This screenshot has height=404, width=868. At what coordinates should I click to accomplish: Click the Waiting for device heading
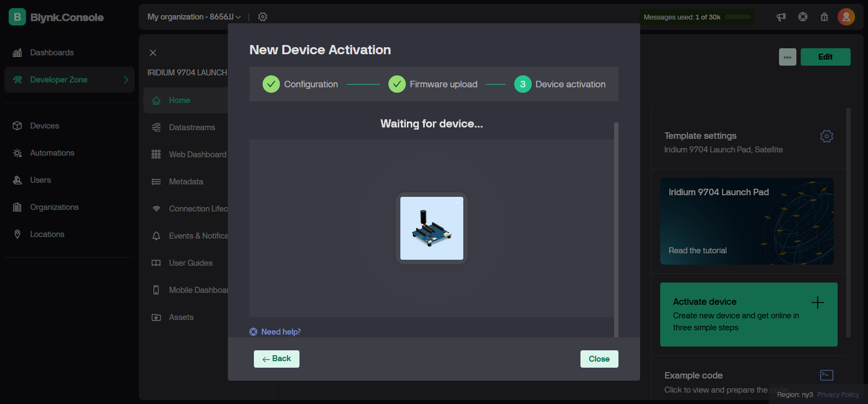pyautogui.click(x=432, y=124)
